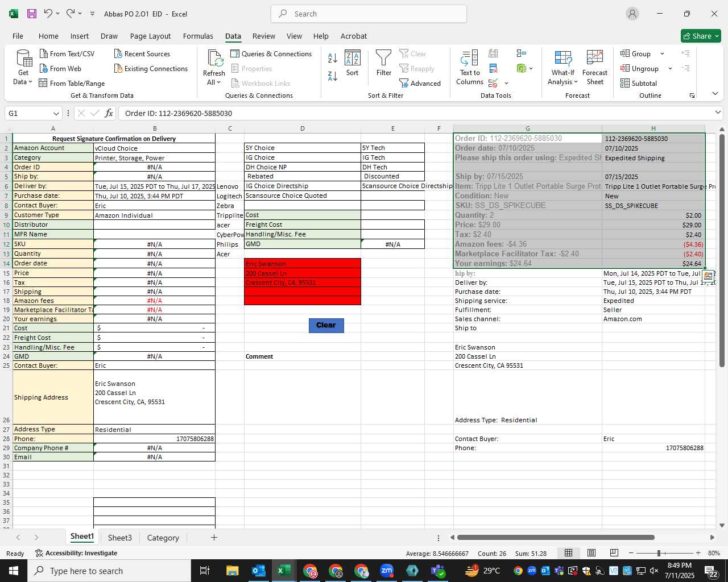Click the Sort A to Z icon

333,57
